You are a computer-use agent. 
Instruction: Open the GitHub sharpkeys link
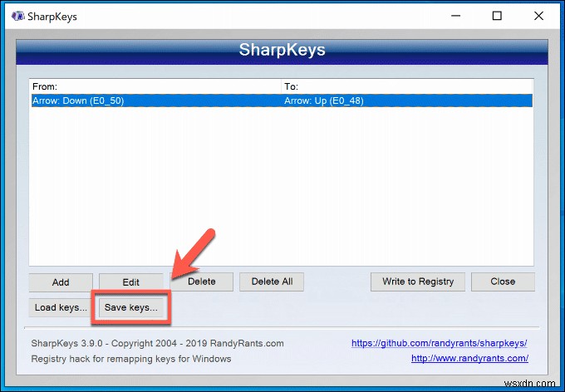click(440, 343)
